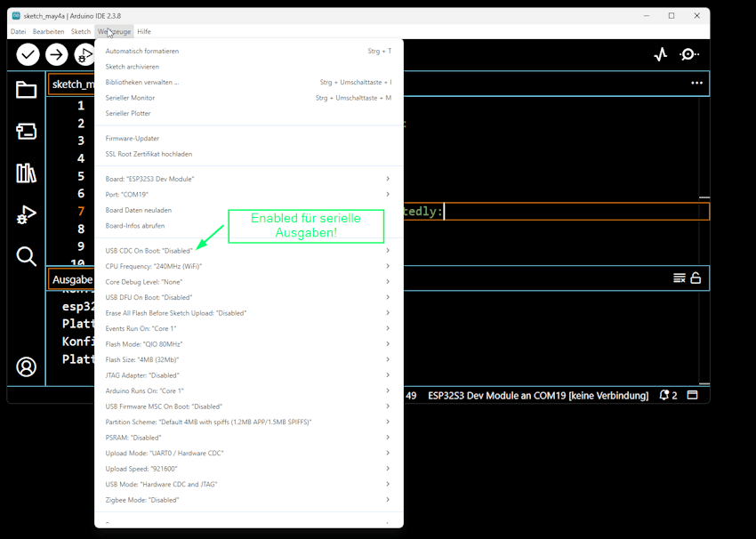The image size is (756, 539).
Task: Expand Erase All Flash Before Sketch Upload
Action: click(x=249, y=313)
